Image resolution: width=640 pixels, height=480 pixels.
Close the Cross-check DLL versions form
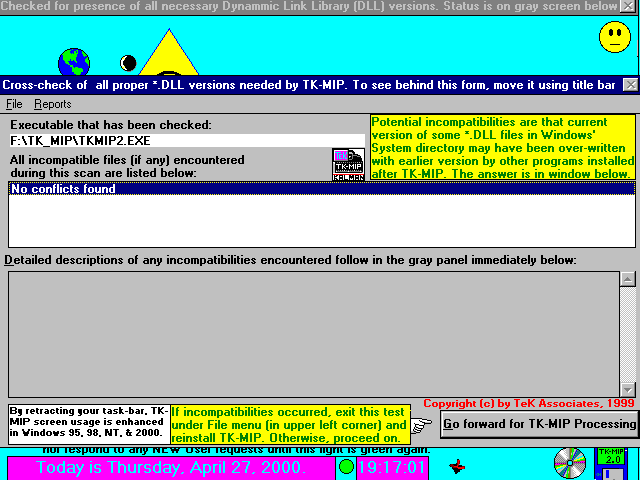[x=631, y=85]
